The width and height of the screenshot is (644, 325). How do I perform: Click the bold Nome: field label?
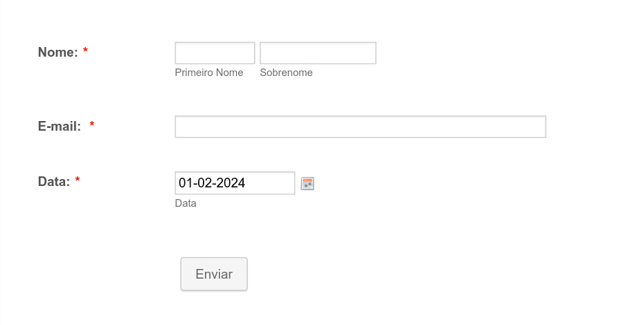click(x=58, y=52)
